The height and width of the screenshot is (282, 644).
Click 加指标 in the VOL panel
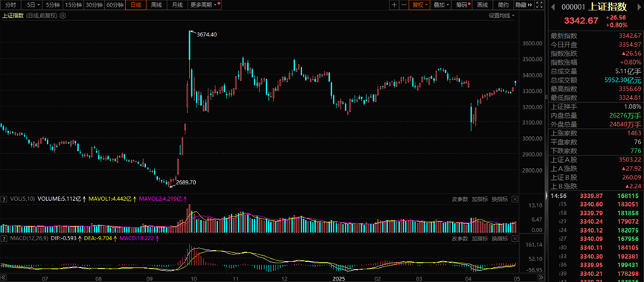tap(479, 199)
